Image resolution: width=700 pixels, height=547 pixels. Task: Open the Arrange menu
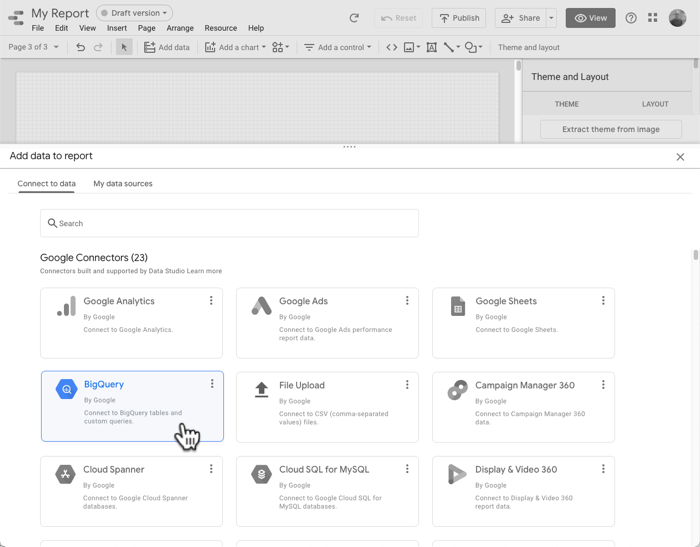(180, 28)
